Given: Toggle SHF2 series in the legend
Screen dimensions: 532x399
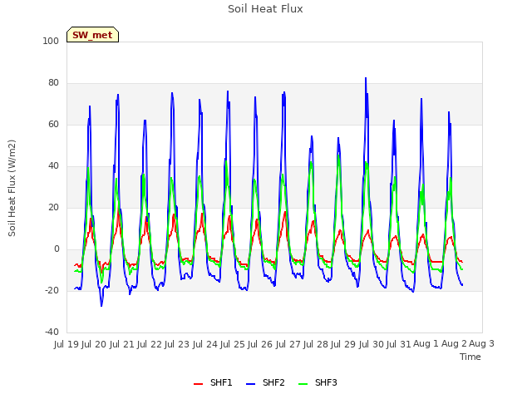Looking at the screenshot, I should (x=265, y=382).
